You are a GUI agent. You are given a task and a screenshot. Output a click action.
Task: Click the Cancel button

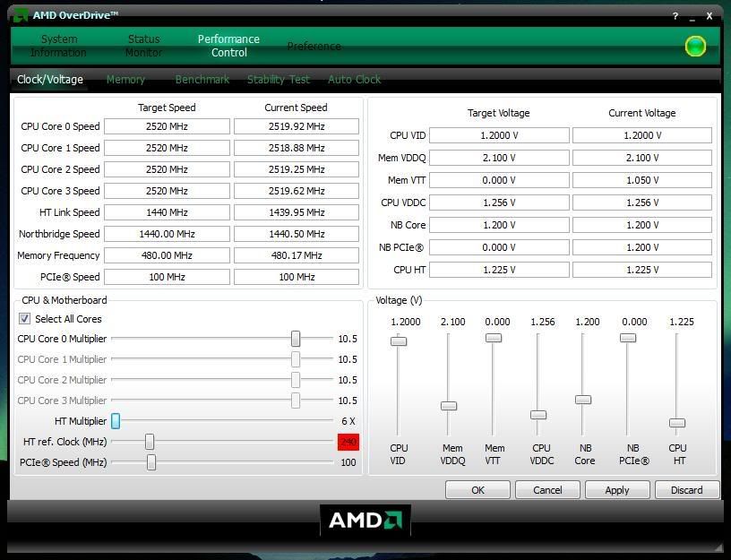(547, 490)
